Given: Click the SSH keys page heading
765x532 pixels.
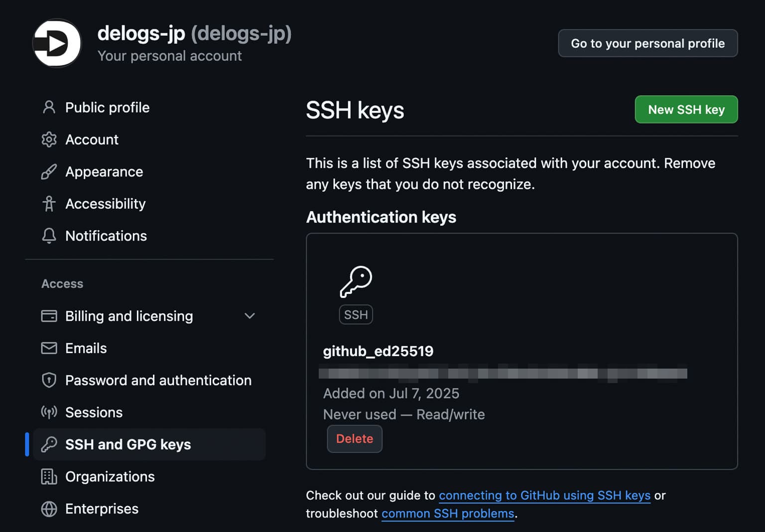Looking at the screenshot, I should pos(355,110).
